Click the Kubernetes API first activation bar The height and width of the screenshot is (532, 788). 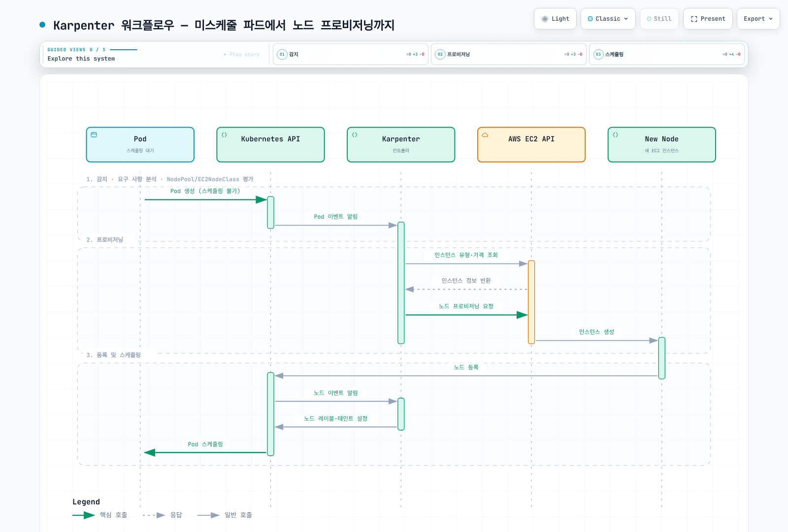point(270,213)
